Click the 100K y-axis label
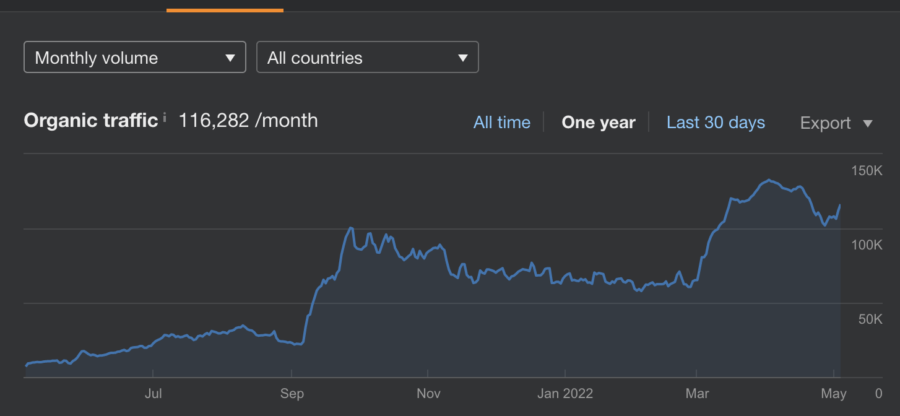The height and width of the screenshot is (416, 900). [x=866, y=245]
